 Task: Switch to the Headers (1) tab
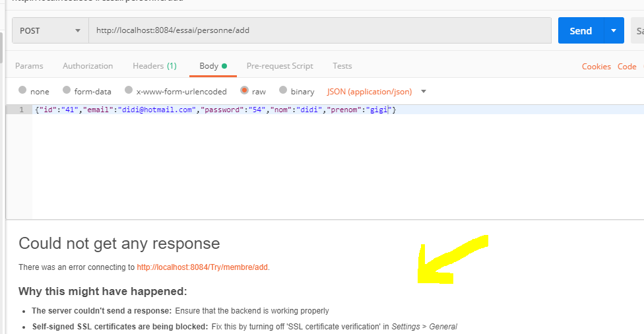[154, 66]
